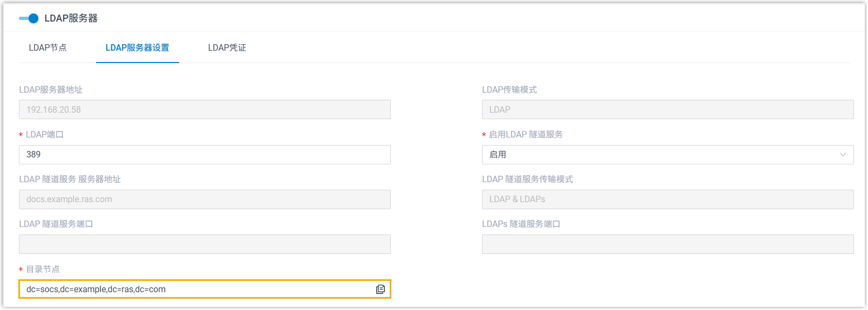
Task: Click the docs.example.ras.com tunnel server address field
Action: tap(205, 199)
